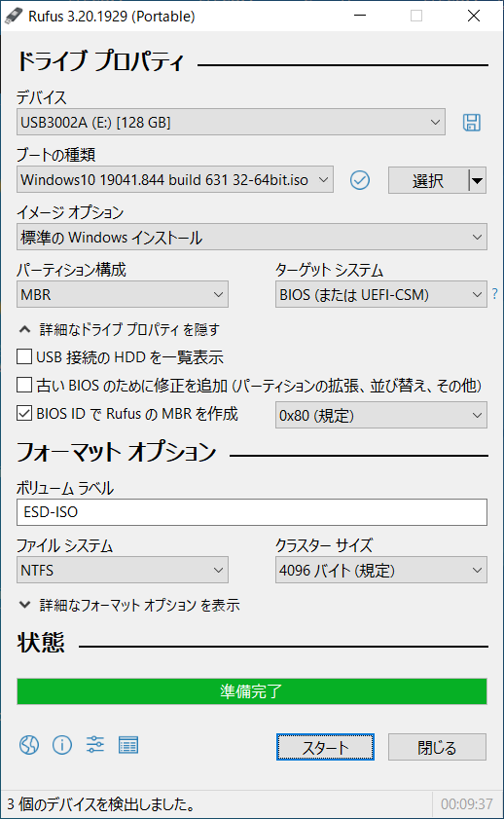Image resolution: width=504 pixels, height=819 pixels.
Task: Open the パーティション構成 MBR dropdown
Action: (122, 295)
